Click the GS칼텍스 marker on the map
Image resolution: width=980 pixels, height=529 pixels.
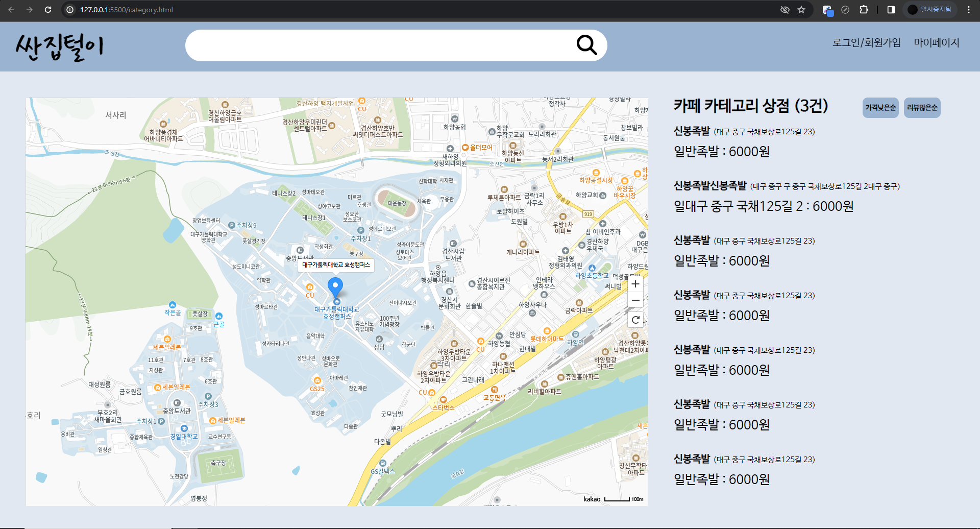383,464
